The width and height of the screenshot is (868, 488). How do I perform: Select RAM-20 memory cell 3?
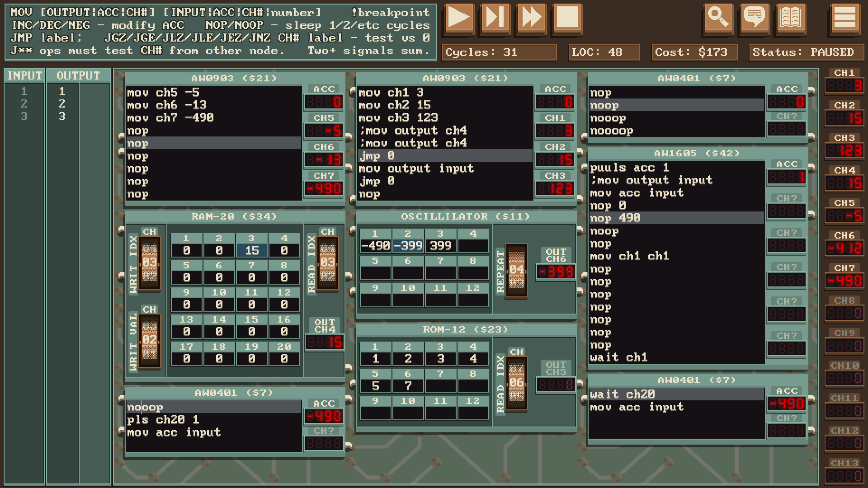pyautogui.click(x=251, y=250)
